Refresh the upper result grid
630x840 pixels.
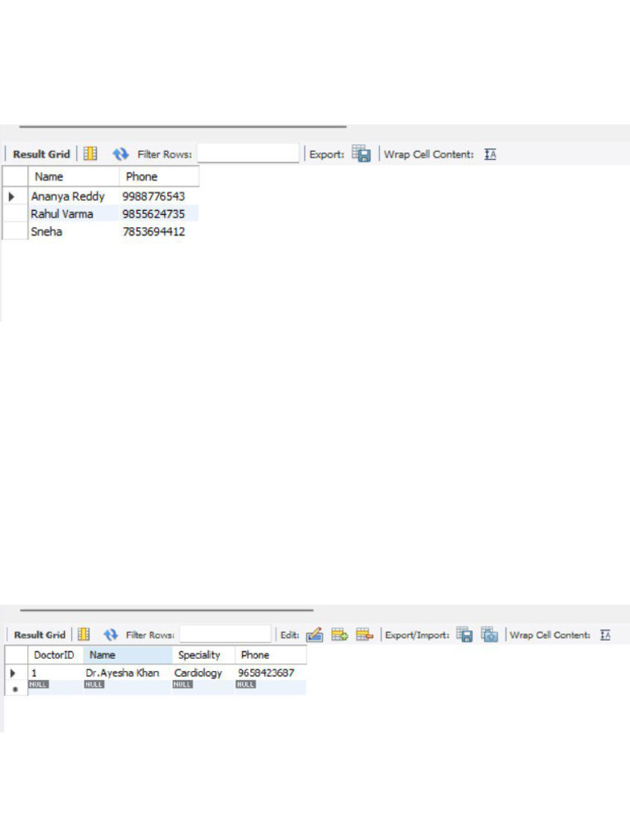121,154
